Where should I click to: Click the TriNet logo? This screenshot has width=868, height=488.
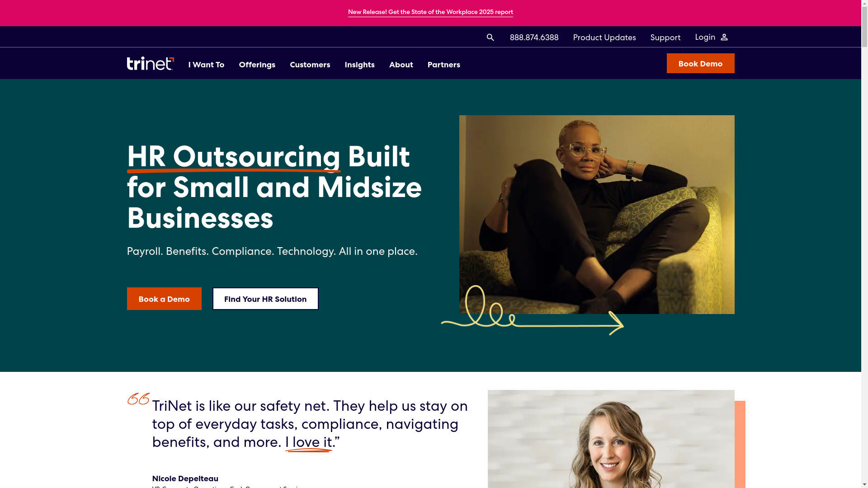150,64
